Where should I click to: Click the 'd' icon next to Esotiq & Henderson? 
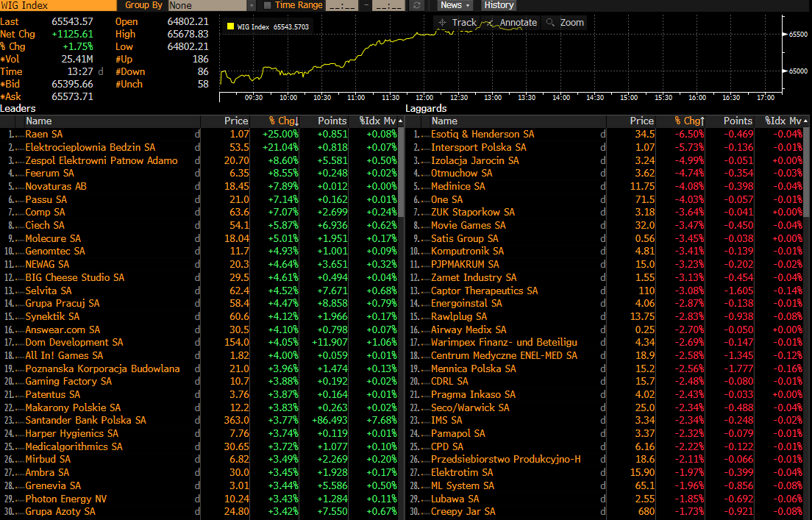(x=603, y=135)
